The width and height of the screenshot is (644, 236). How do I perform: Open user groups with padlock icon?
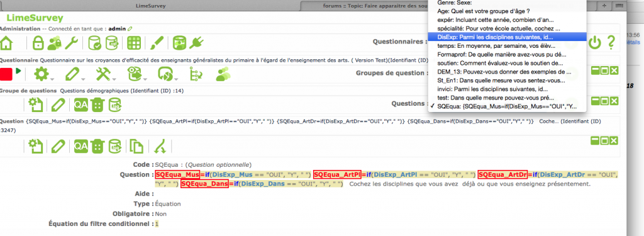55,42
